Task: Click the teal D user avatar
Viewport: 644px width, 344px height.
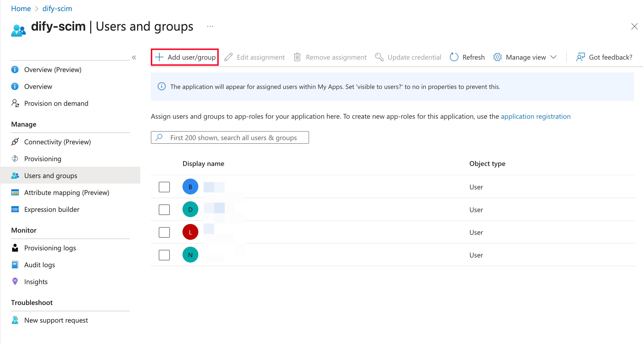Action: click(190, 209)
